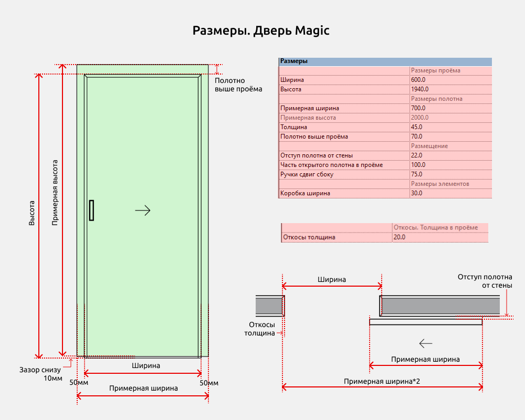
Task: Click 'Отступ полотна от стены' annotation in the plan view
Action: [x=485, y=281]
